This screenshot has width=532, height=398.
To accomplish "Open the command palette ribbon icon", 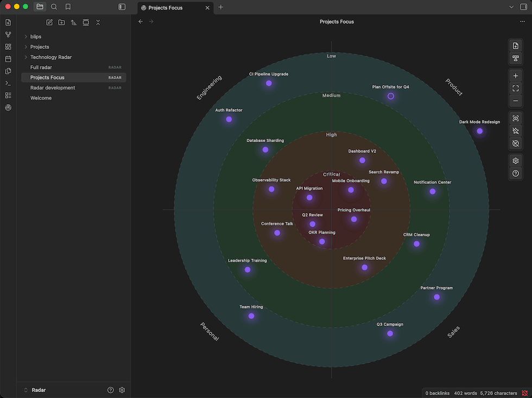I will pyautogui.click(x=8, y=84).
